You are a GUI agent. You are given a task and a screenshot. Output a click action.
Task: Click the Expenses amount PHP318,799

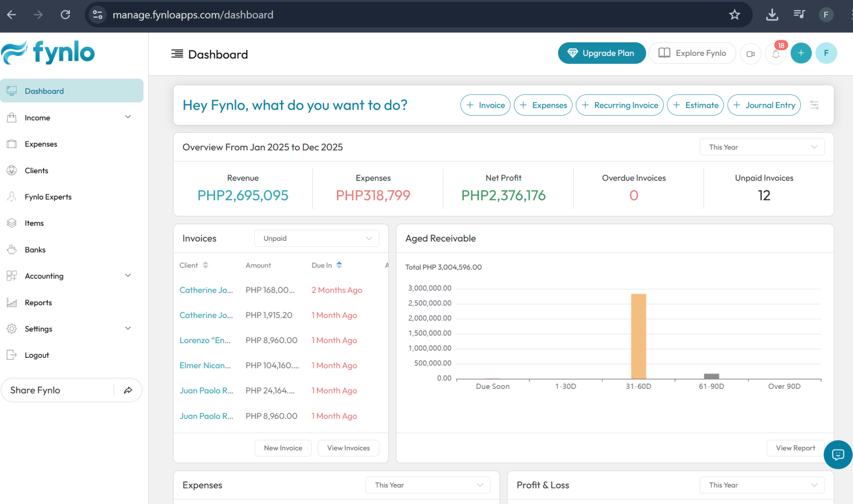click(x=373, y=196)
